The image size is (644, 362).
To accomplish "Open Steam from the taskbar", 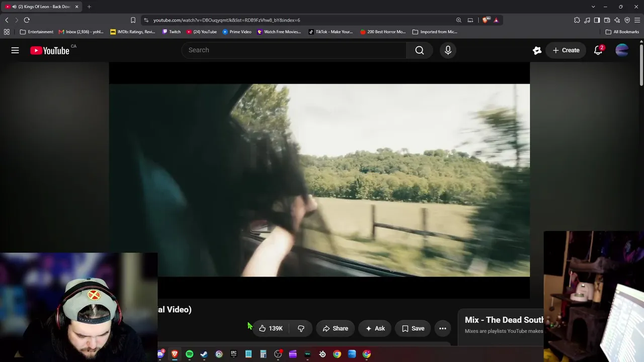I will point(204,354).
